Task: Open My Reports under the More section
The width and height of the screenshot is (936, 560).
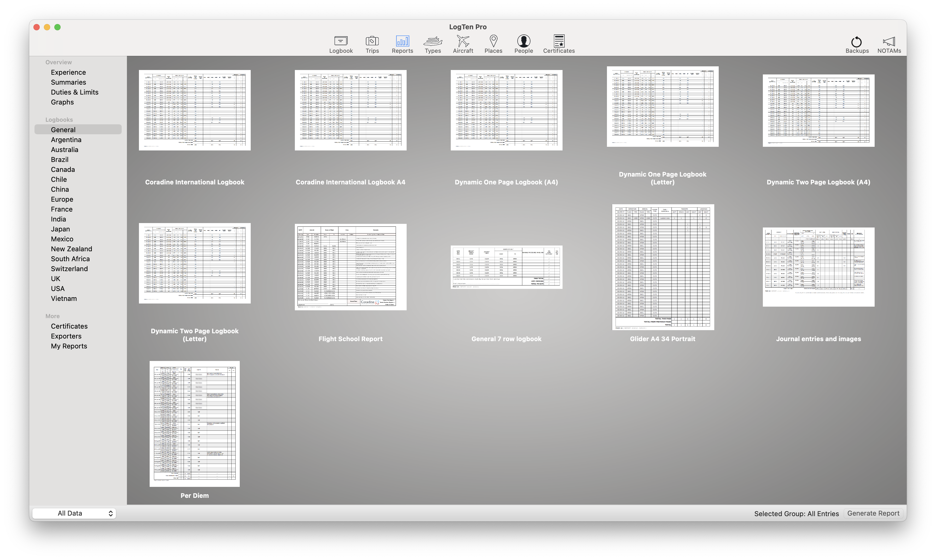Action: coord(69,346)
